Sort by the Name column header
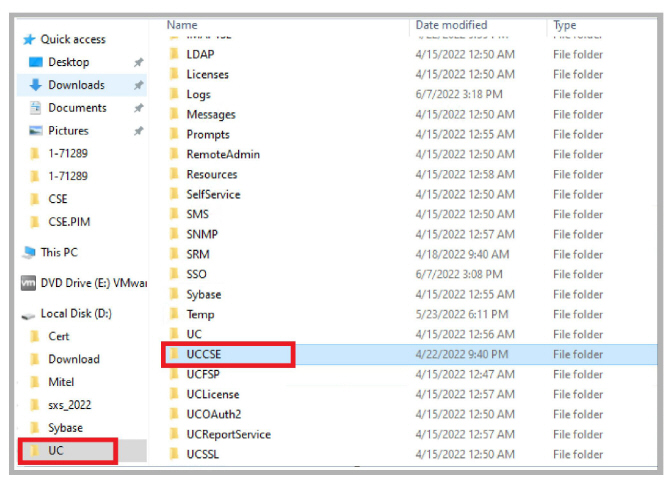 click(x=182, y=25)
